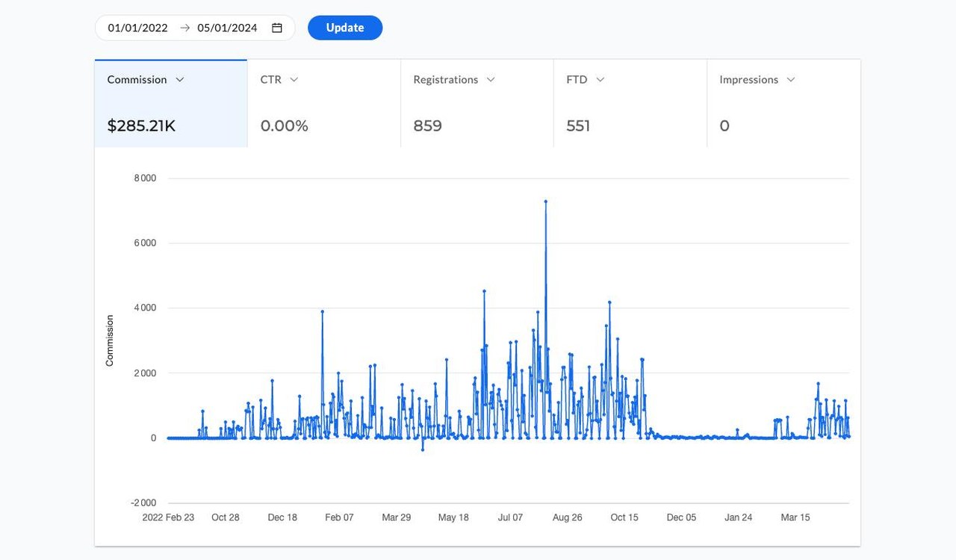Select the Registrations metric tab
This screenshot has width=956, height=560.
[x=477, y=103]
